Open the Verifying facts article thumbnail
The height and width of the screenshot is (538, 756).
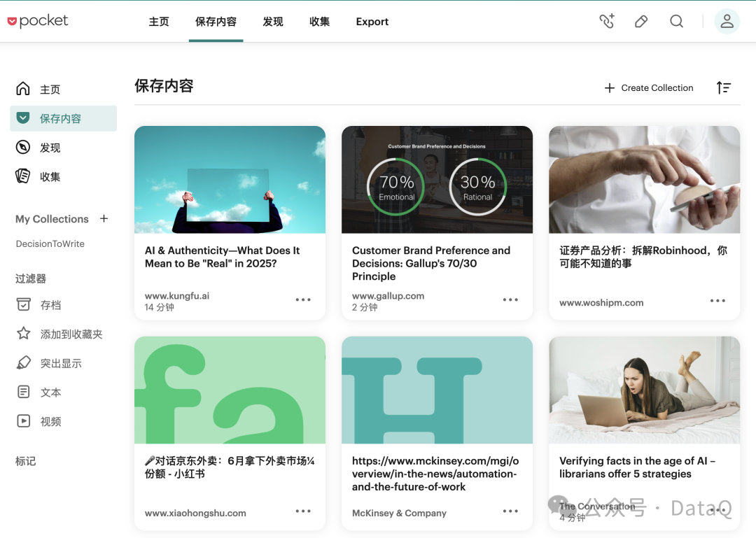click(644, 390)
